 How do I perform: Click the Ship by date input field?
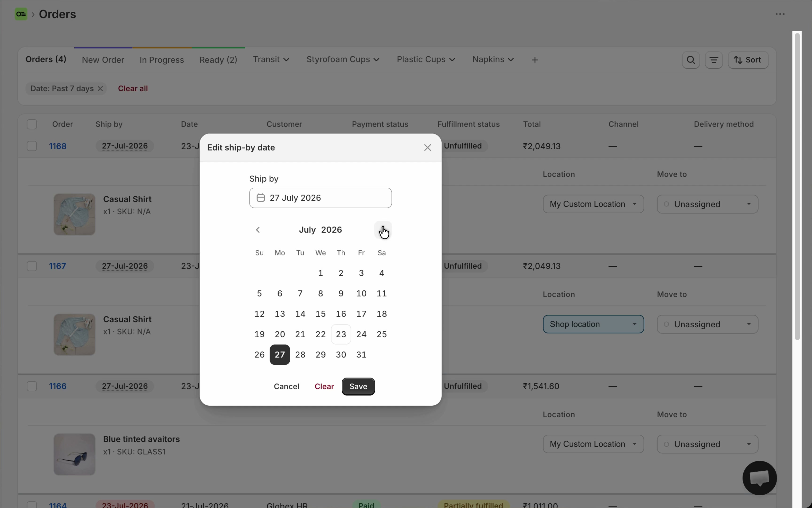pos(320,198)
